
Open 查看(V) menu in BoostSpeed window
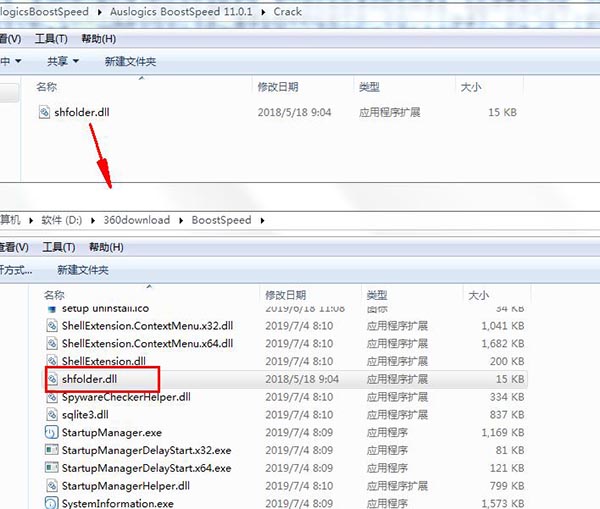[14, 247]
